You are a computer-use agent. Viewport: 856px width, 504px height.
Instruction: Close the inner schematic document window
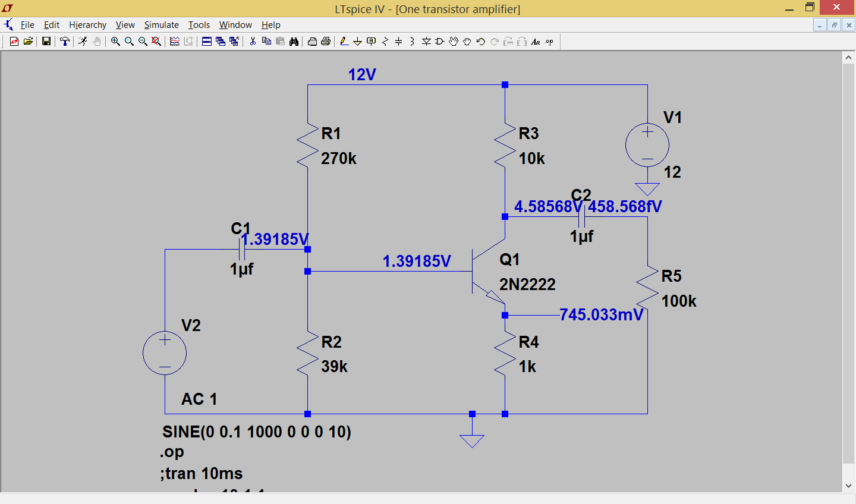click(x=849, y=25)
